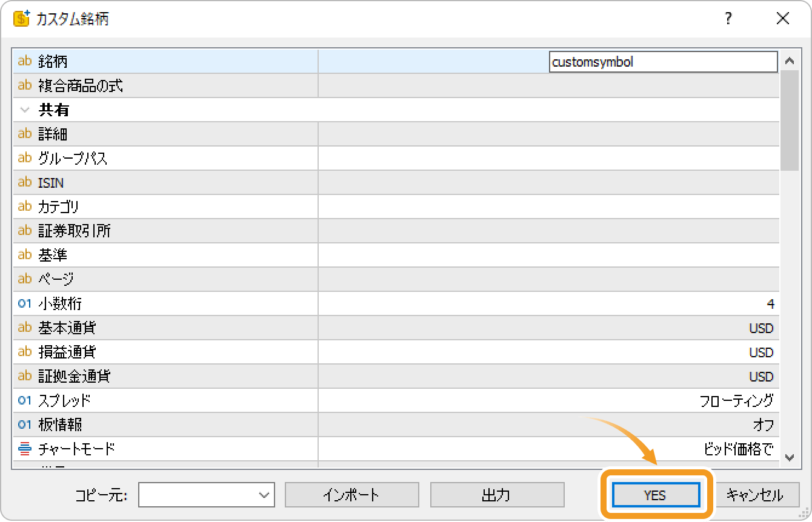Click the '01' icon beside 小数桁 row
This screenshot has width=812, height=522.
click(25, 303)
